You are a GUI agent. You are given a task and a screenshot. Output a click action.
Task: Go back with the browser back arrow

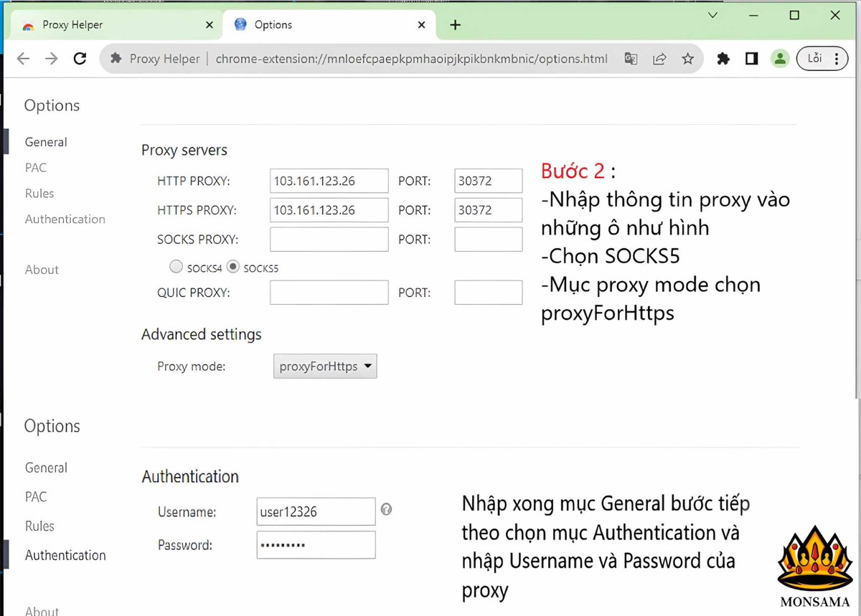point(23,59)
